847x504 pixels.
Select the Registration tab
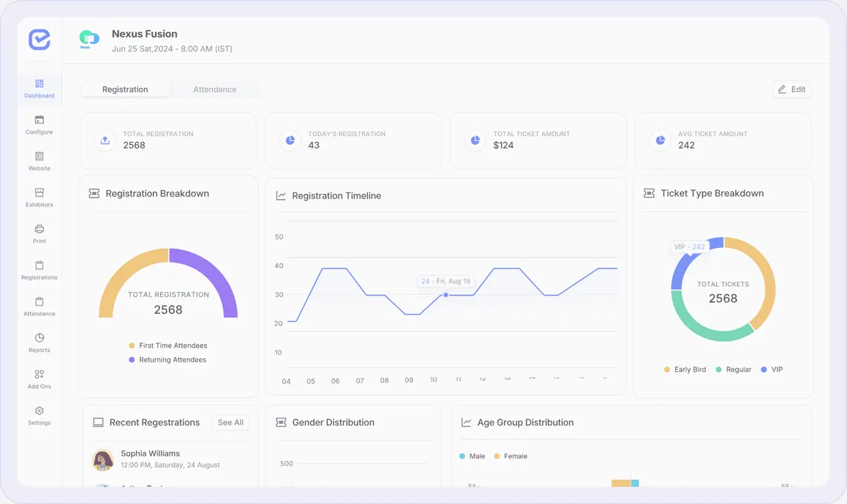click(x=125, y=89)
